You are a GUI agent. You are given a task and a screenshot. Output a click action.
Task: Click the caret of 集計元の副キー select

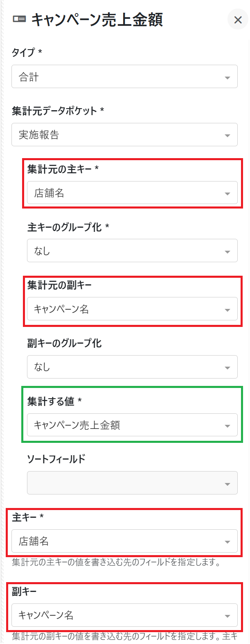tap(227, 310)
